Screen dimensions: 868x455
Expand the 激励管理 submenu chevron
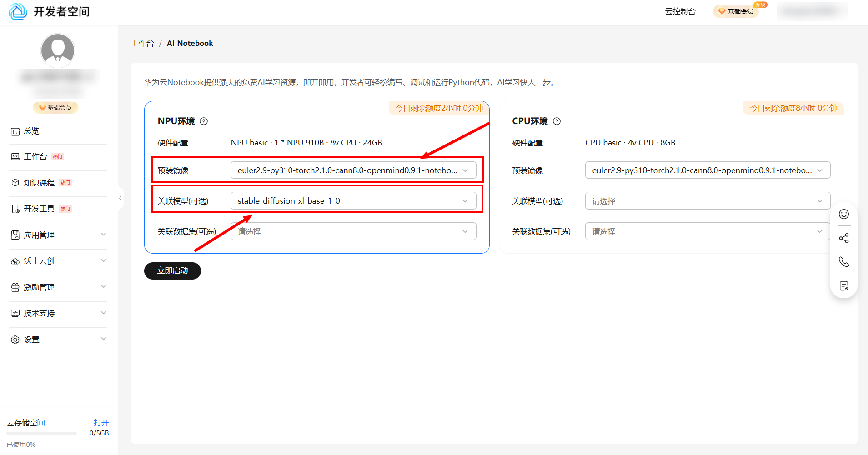[x=104, y=287]
